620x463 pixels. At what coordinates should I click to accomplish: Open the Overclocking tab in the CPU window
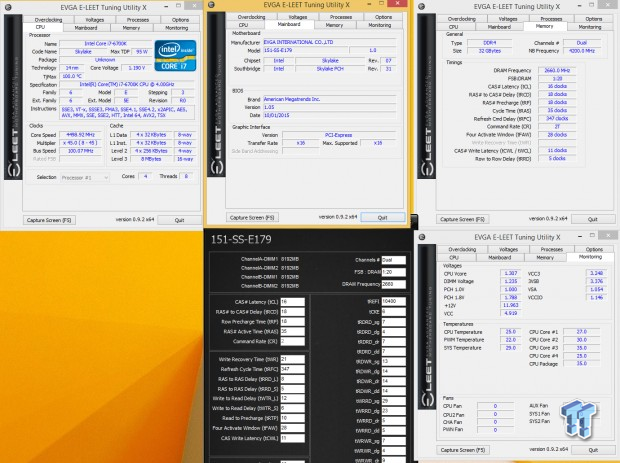[x=48, y=19]
